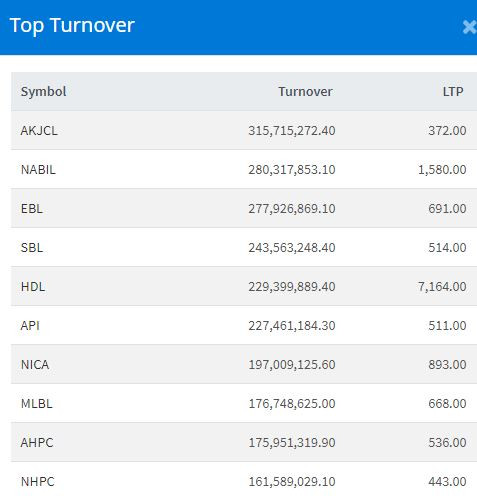Select the HDL symbol
Viewport: 477px width, 499px height.
click(33, 286)
